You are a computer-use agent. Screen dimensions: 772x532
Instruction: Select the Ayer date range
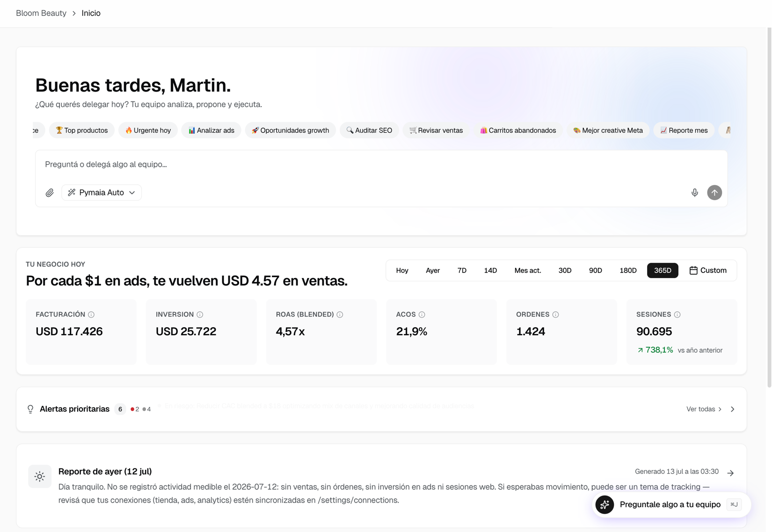[433, 270]
